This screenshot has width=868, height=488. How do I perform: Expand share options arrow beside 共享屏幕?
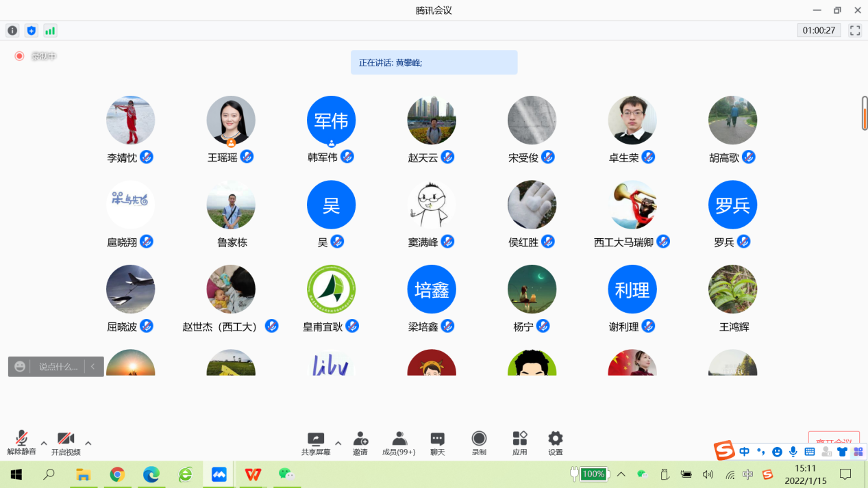point(338,443)
